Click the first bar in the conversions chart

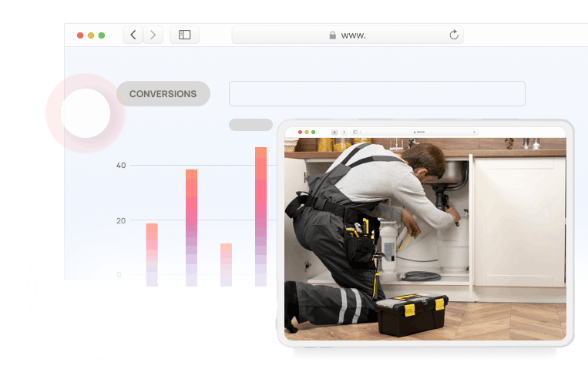(152, 254)
